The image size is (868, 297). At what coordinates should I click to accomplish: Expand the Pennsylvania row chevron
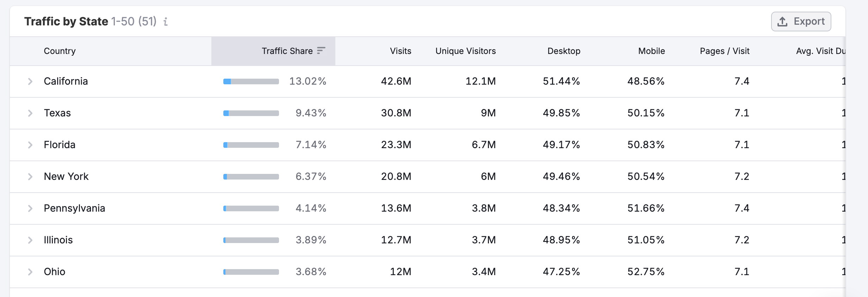30,208
